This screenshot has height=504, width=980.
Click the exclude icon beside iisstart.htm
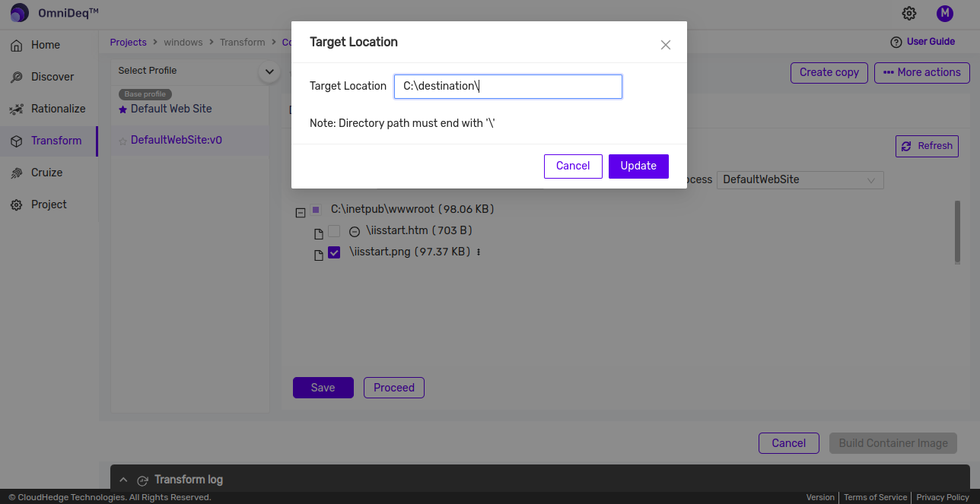[355, 231]
